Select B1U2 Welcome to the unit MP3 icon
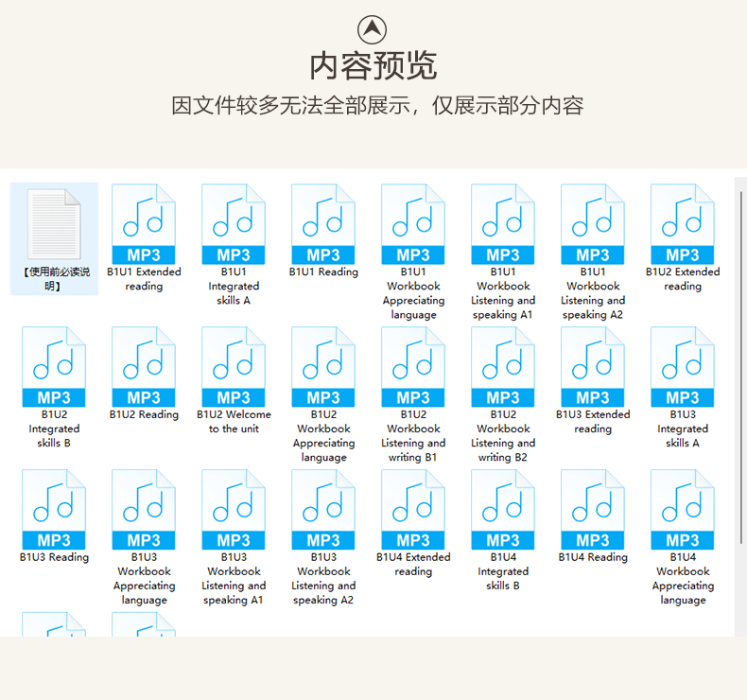The height and width of the screenshot is (700, 747). coord(234,367)
